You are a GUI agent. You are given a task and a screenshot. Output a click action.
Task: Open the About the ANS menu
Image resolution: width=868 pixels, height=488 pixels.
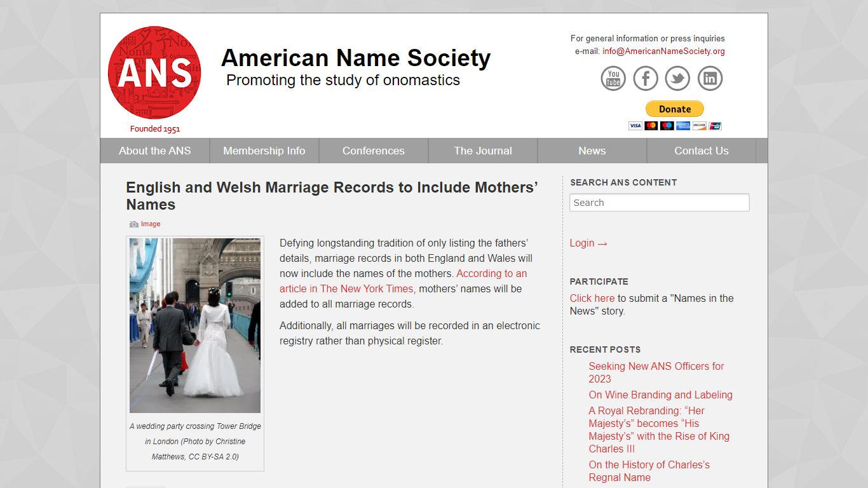pyautogui.click(x=155, y=151)
